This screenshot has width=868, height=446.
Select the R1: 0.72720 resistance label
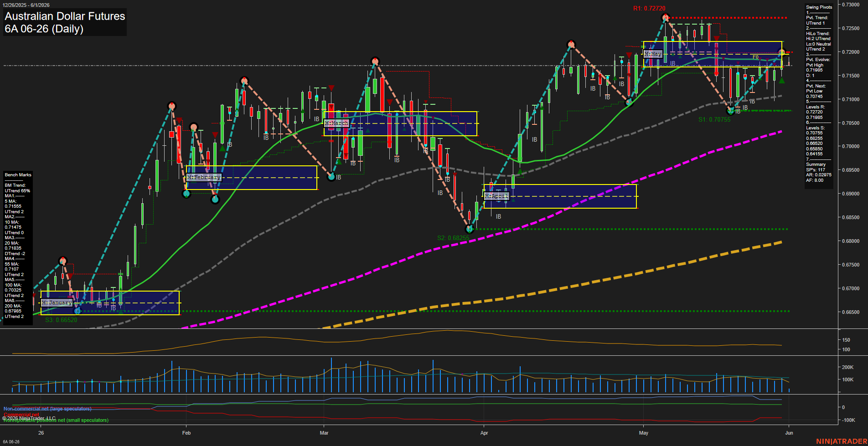click(649, 9)
